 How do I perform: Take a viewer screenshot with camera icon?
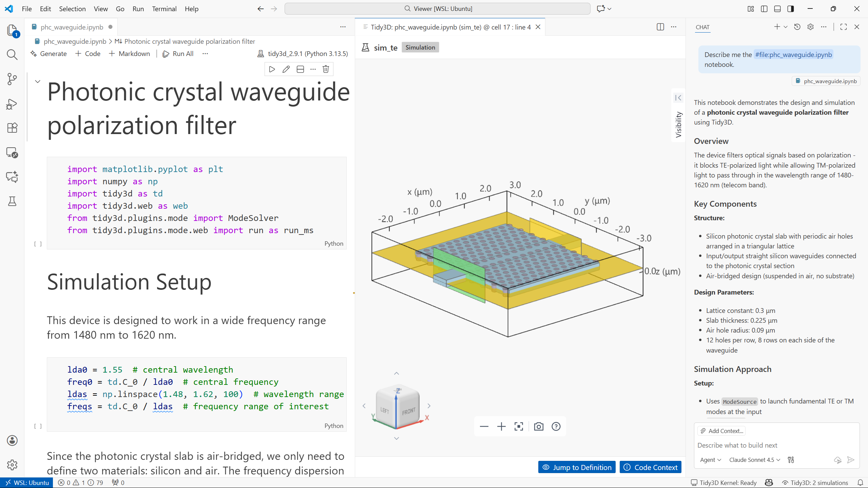[539, 427]
